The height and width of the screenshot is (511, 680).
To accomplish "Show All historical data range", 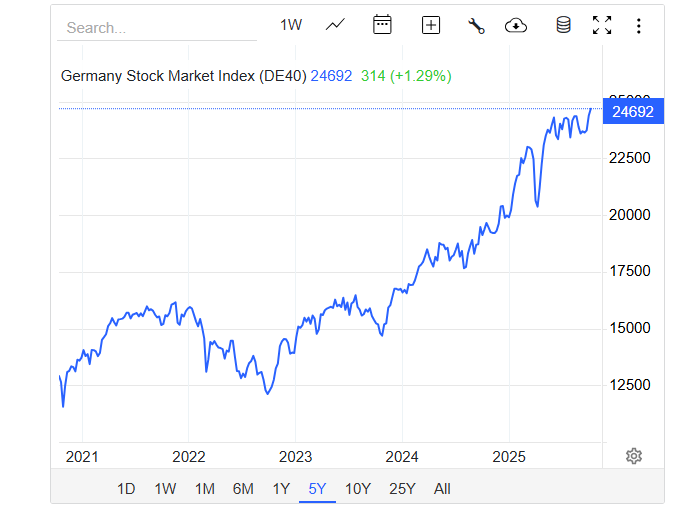I will [442, 489].
